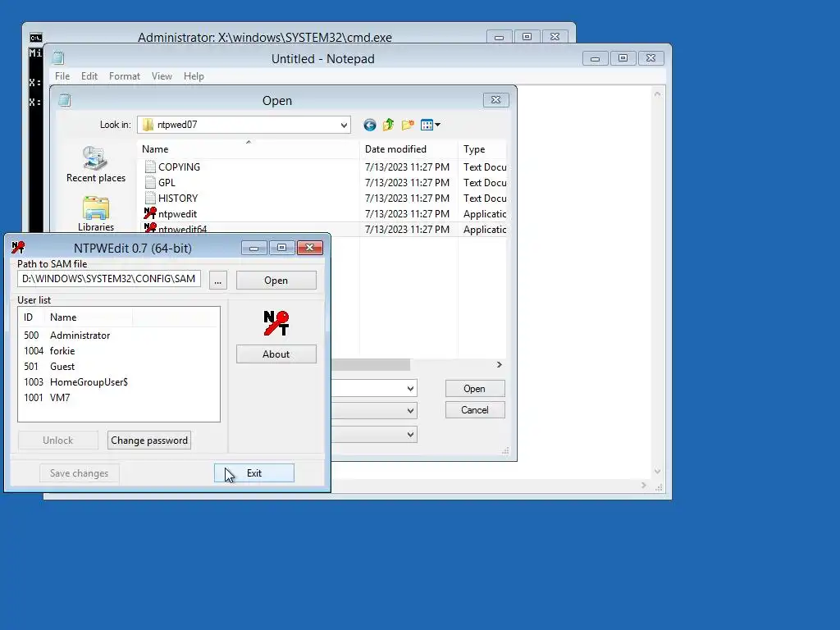Click the Open dialog title bar icon

(65, 100)
